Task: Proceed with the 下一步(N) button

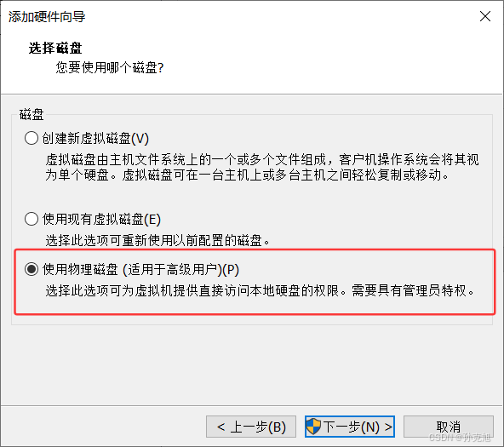Action: pos(350,427)
